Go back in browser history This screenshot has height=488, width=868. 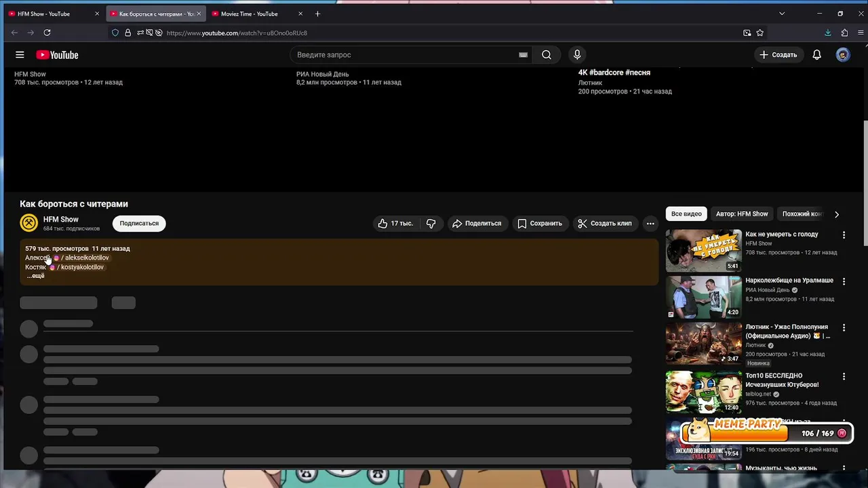pos(14,33)
